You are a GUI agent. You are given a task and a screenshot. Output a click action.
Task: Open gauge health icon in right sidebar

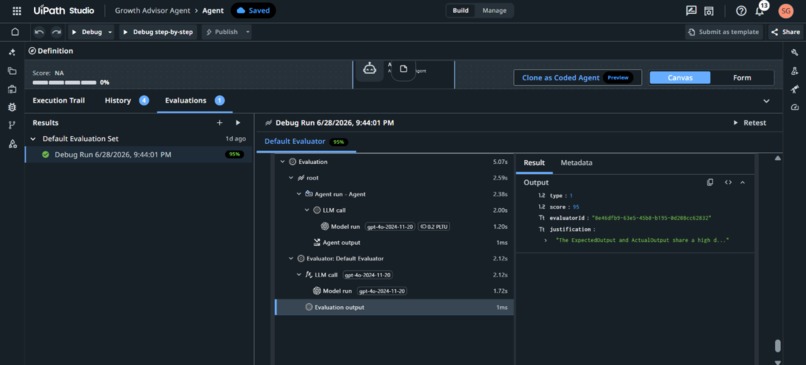(795, 107)
